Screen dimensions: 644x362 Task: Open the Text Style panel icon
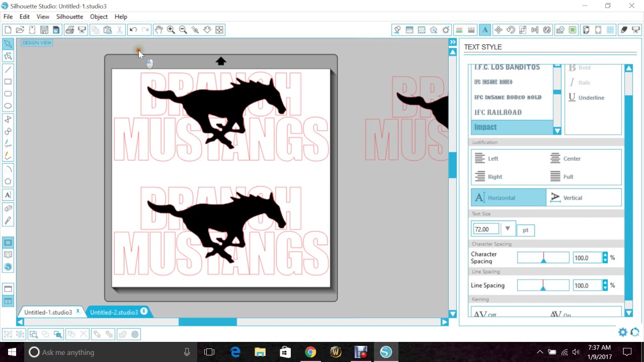tap(485, 30)
